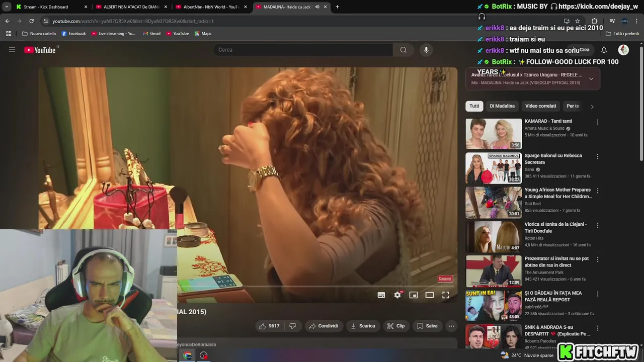Image resolution: width=644 pixels, height=362 pixels.
Task: Open Gmail bookmark
Action: point(151,34)
